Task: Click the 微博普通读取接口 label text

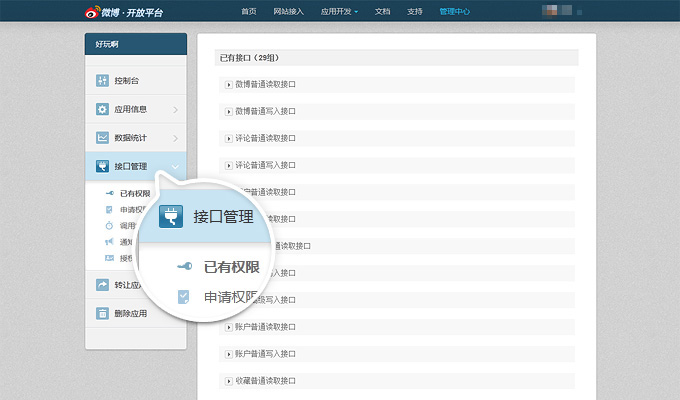Action: tap(265, 85)
